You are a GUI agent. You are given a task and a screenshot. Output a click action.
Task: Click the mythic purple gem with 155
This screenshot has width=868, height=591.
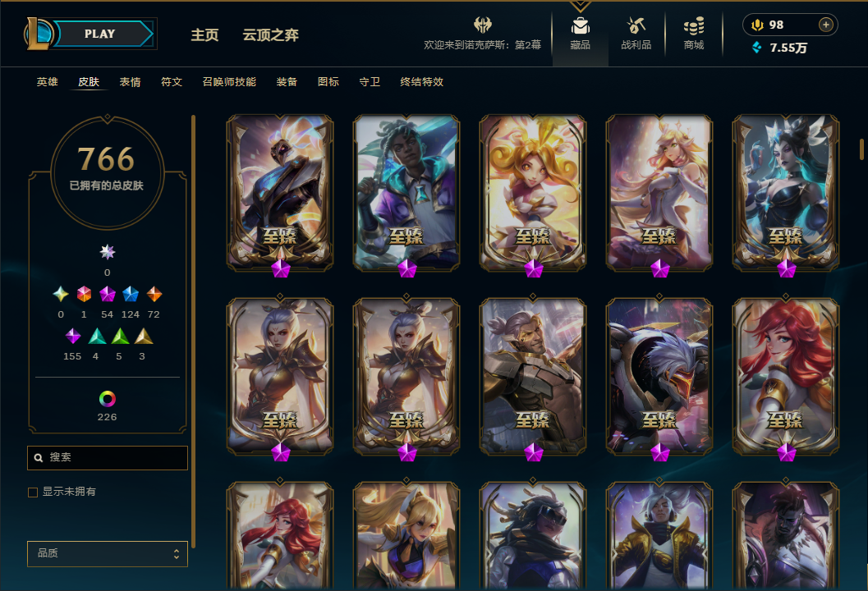(72, 336)
